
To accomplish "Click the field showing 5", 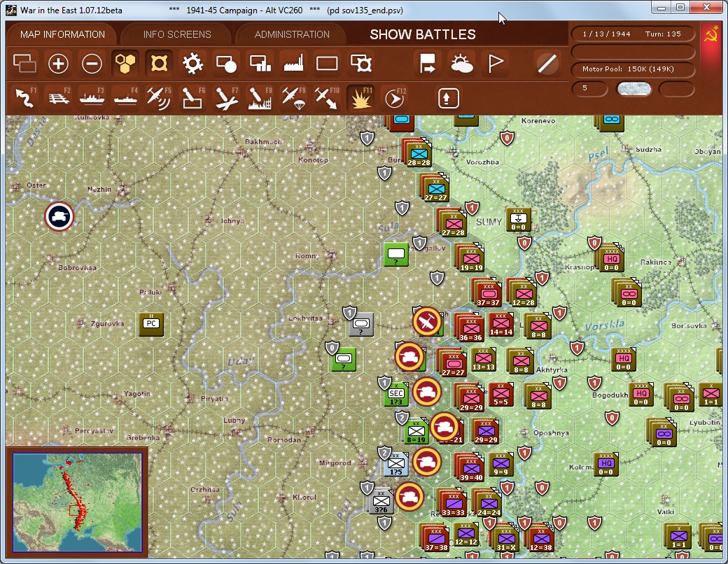I will (x=589, y=88).
